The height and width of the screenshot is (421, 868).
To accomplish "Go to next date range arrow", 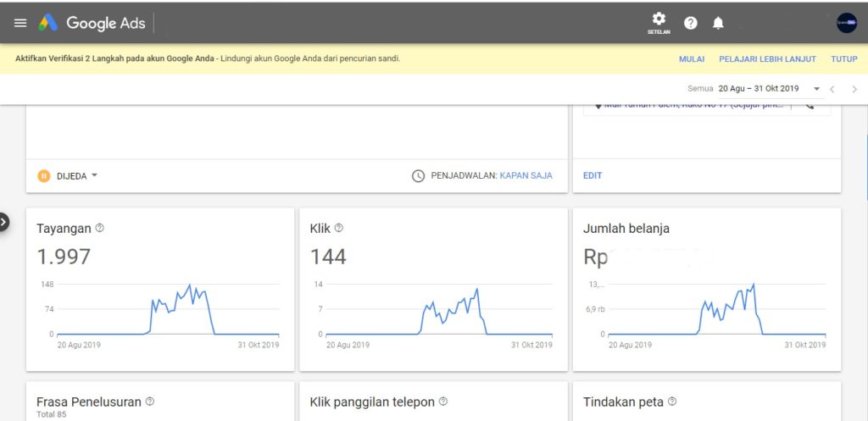I will [854, 89].
